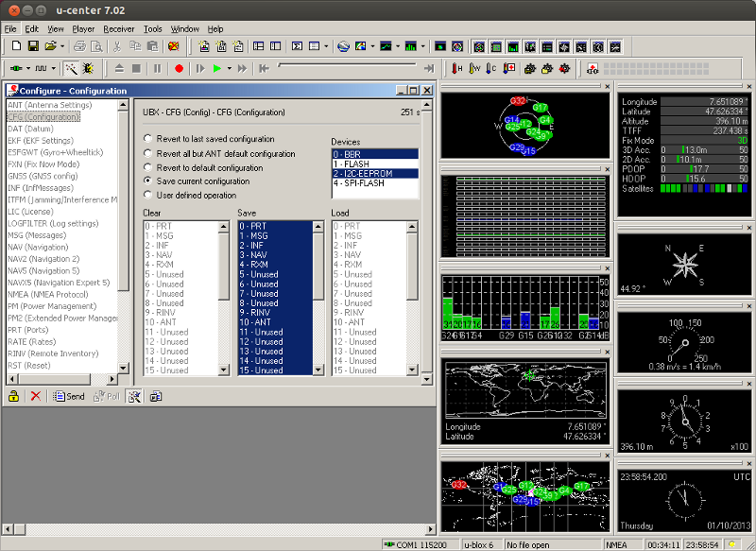
Task: Click the green line chart view icon
Action: point(386,46)
